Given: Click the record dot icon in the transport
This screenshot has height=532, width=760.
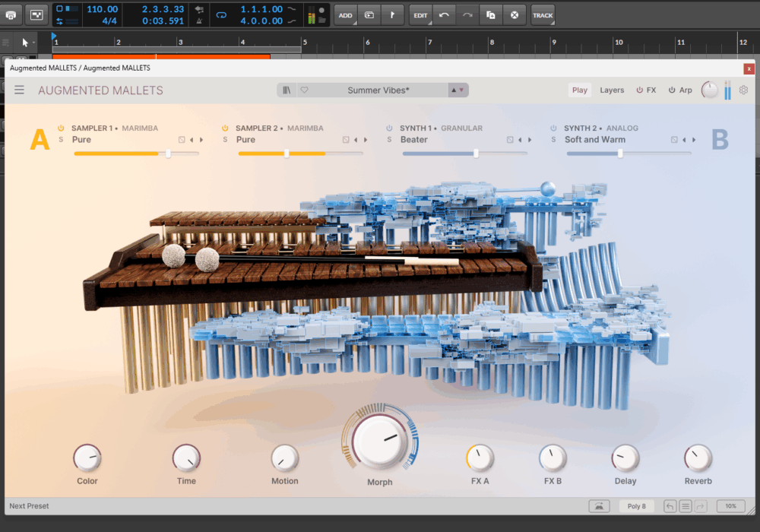Looking at the screenshot, I should pyautogui.click(x=321, y=10).
